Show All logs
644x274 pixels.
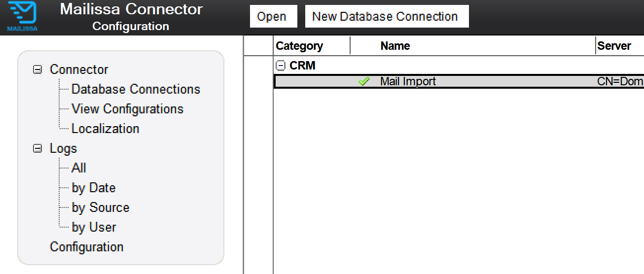tap(79, 168)
